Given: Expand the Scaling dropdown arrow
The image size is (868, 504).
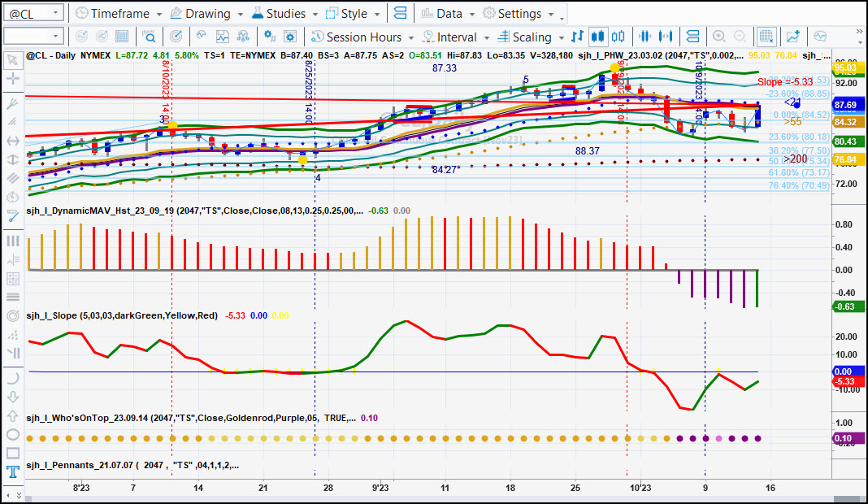Looking at the screenshot, I should [562, 37].
